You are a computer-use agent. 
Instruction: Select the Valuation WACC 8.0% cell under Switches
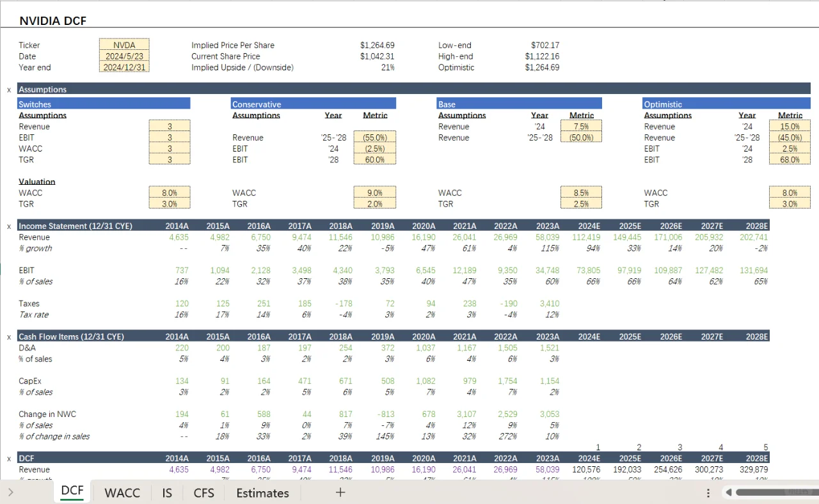[170, 193]
